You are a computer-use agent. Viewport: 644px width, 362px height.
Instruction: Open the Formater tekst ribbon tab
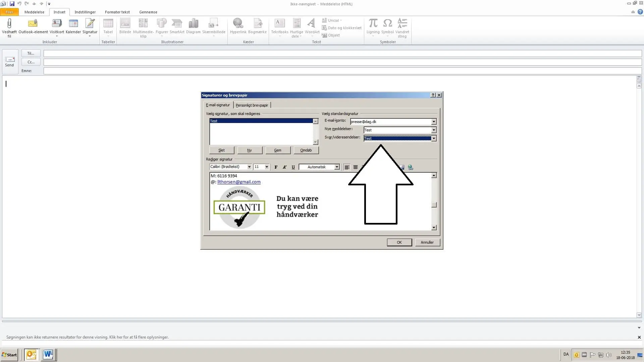pyautogui.click(x=117, y=12)
